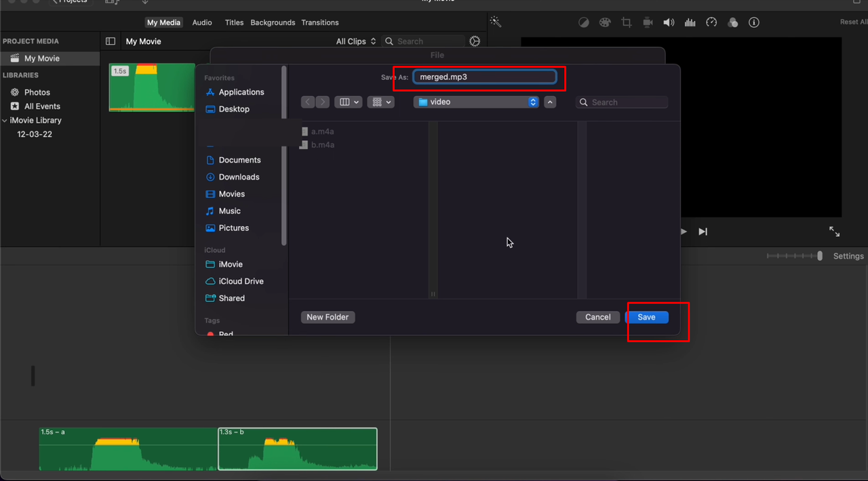Open iCloud Drive in the sidebar
This screenshot has width=868, height=481.
point(241,281)
